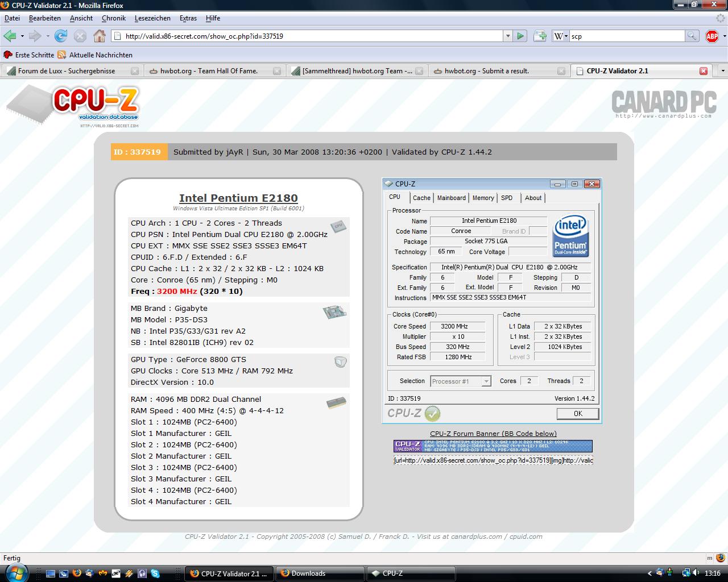The width and height of the screenshot is (728, 582).
Task: Reload the page with the refresh icon
Action: coord(61,36)
